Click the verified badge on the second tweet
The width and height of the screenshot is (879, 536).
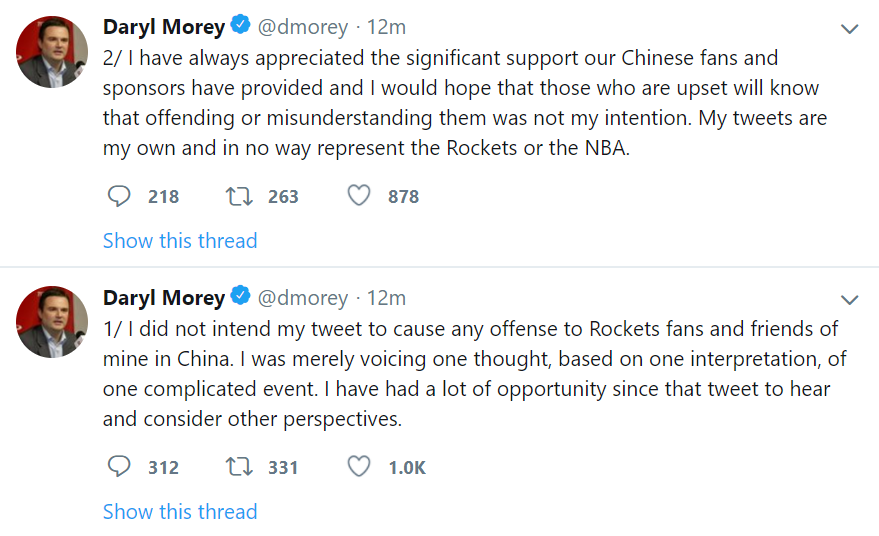click(x=241, y=295)
